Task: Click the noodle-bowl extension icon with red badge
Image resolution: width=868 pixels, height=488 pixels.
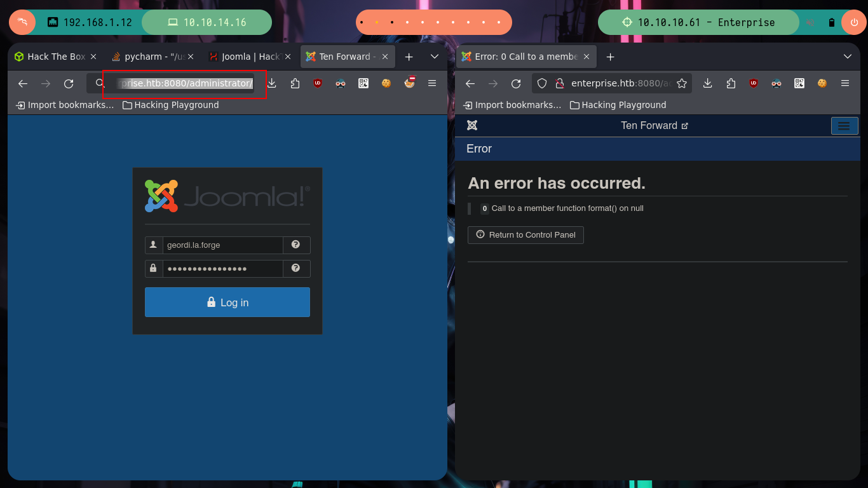Action: 409,82
